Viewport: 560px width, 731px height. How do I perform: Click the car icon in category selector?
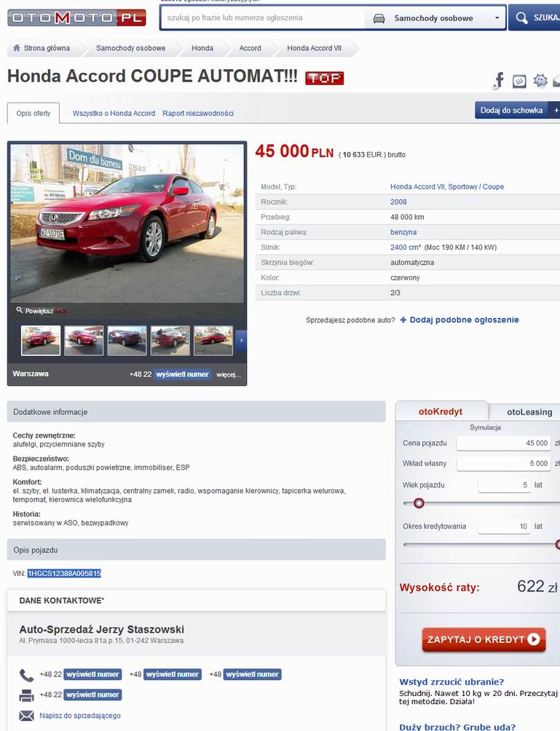[x=379, y=18]
